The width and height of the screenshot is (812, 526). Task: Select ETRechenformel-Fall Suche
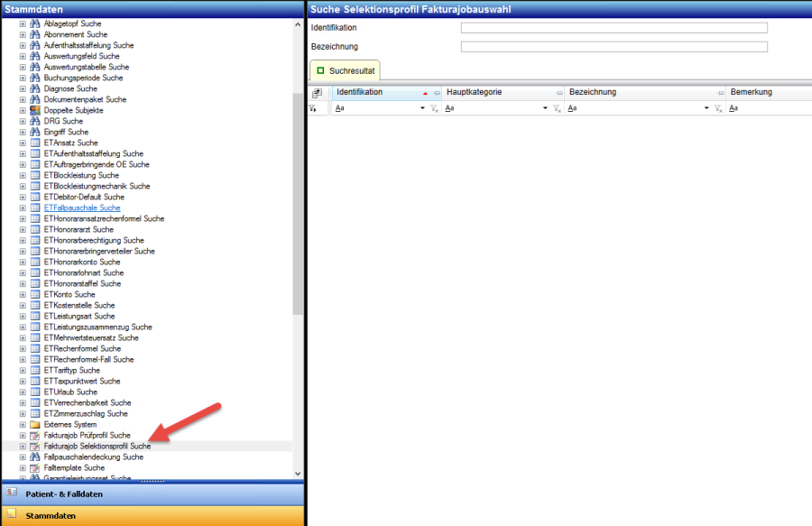pyautogui.click(x=88, y=359)
